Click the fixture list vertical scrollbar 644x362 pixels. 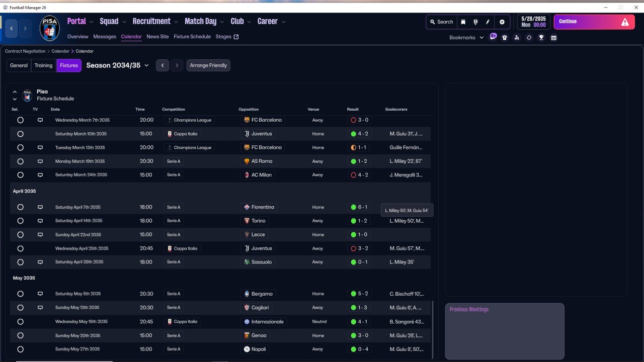(432, 329)
